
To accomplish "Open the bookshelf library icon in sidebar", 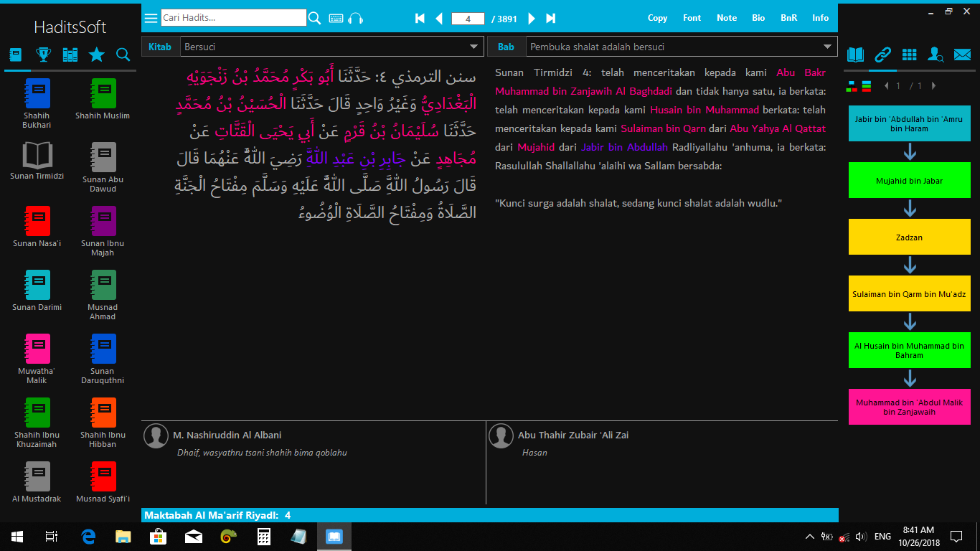I will 70,54.
